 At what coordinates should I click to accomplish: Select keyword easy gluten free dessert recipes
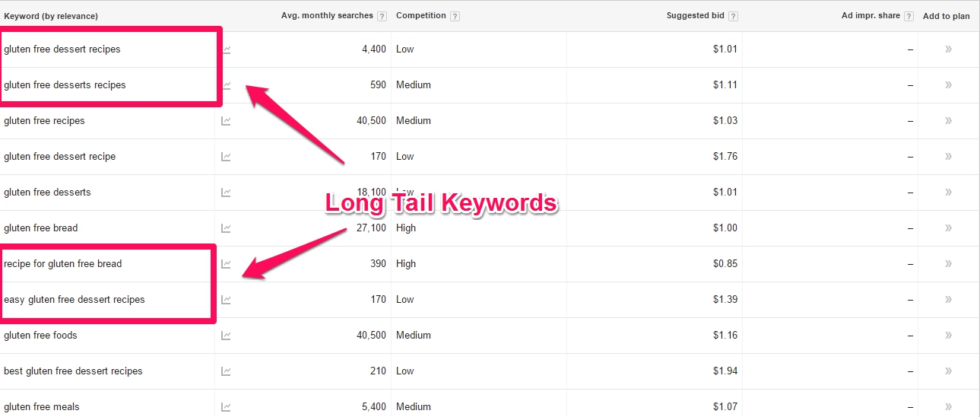75,300
